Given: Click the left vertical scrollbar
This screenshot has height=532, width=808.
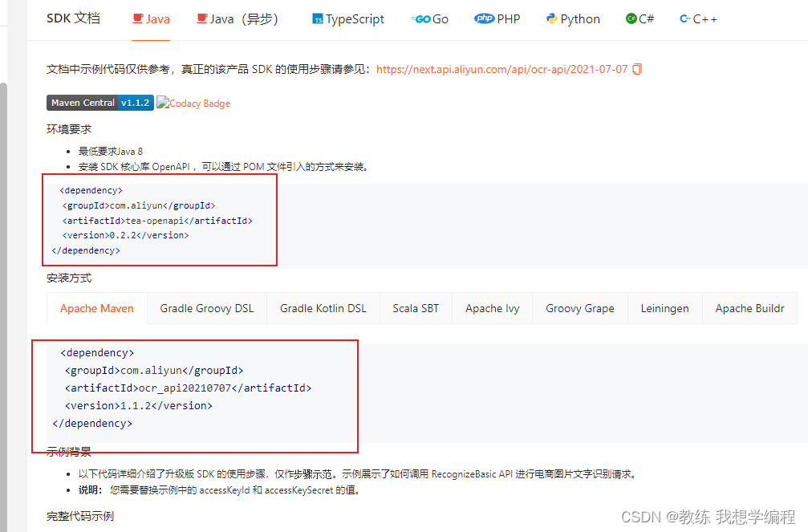Looking at the screenshot, I should pyautogui.click(x=3, y=307).
